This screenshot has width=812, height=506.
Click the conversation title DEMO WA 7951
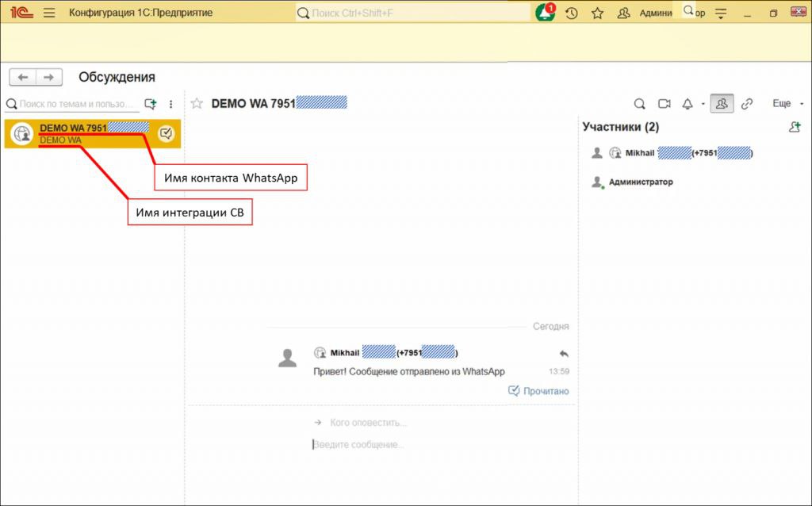click(279, 103)
